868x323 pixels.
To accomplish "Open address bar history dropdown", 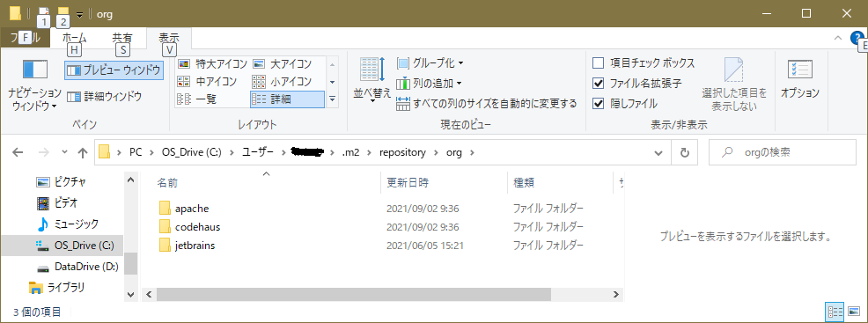I will pos(658,152).
